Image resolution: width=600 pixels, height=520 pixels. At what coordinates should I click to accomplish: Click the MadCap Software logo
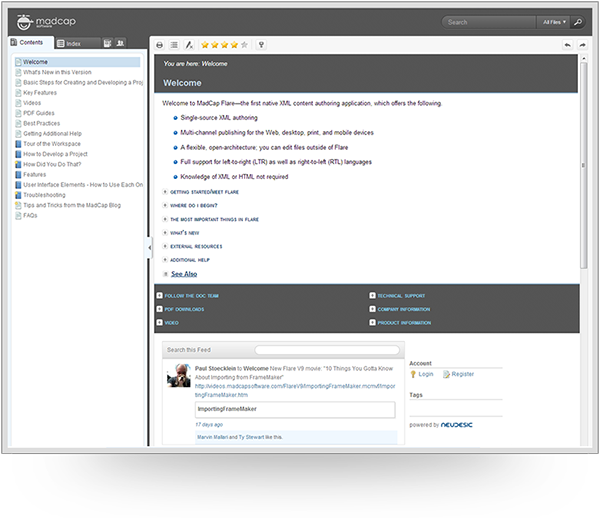pos(46,22)
